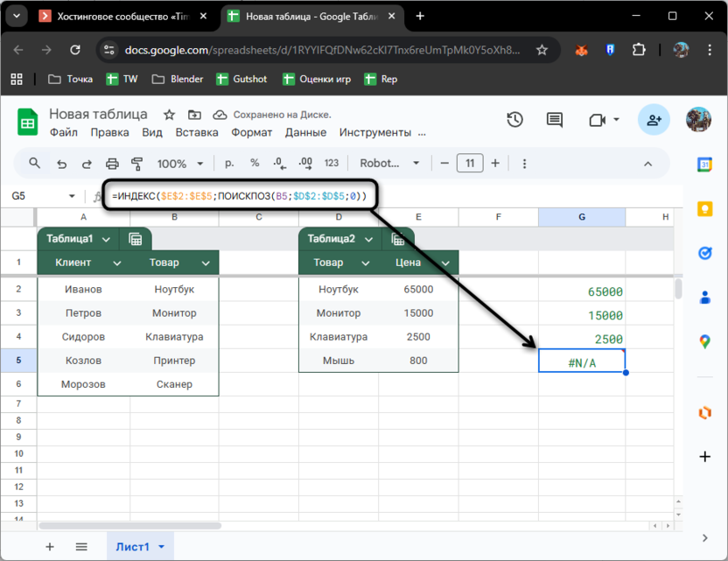This screenshot has height=561, width=728.
Task: Open Google Keep in the side panel
Action: click(705, 208)
